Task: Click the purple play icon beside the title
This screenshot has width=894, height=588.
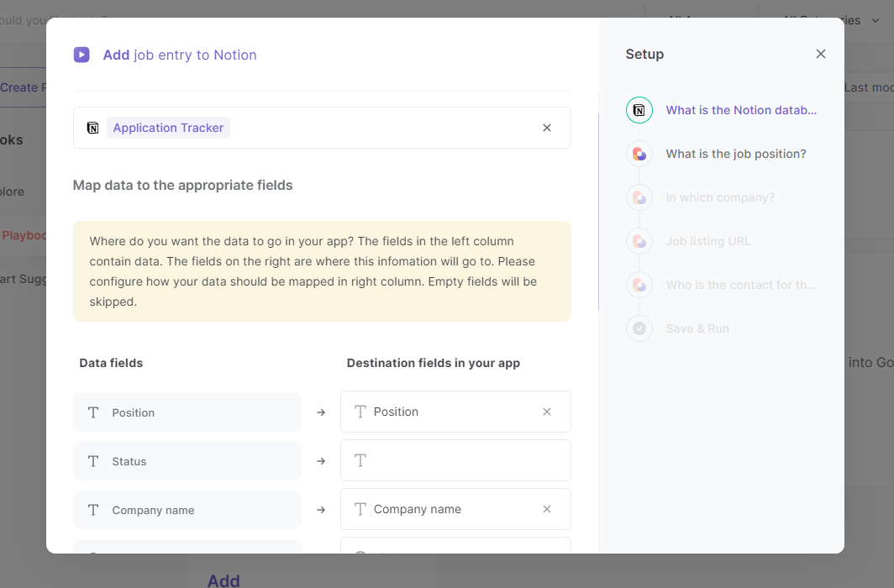Action: tap(82, 55)
